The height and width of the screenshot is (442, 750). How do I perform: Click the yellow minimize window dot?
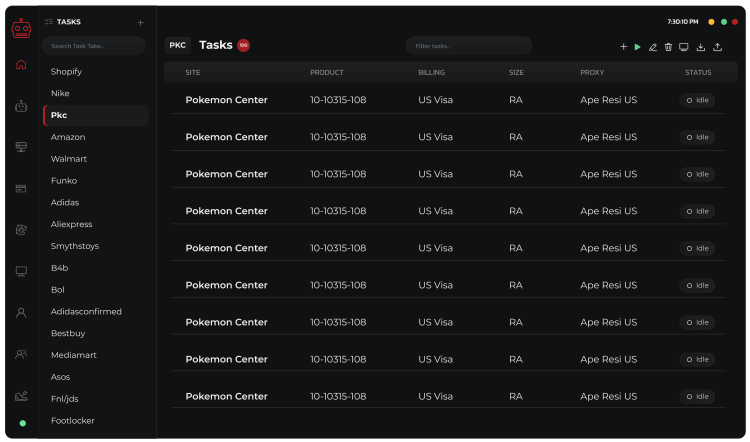pyautogui.click(x=711, y=21)
